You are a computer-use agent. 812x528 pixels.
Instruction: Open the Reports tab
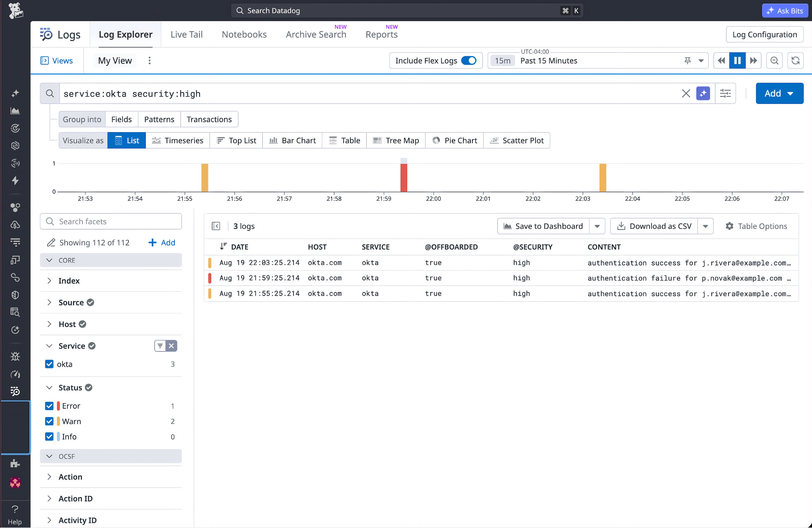381,35
